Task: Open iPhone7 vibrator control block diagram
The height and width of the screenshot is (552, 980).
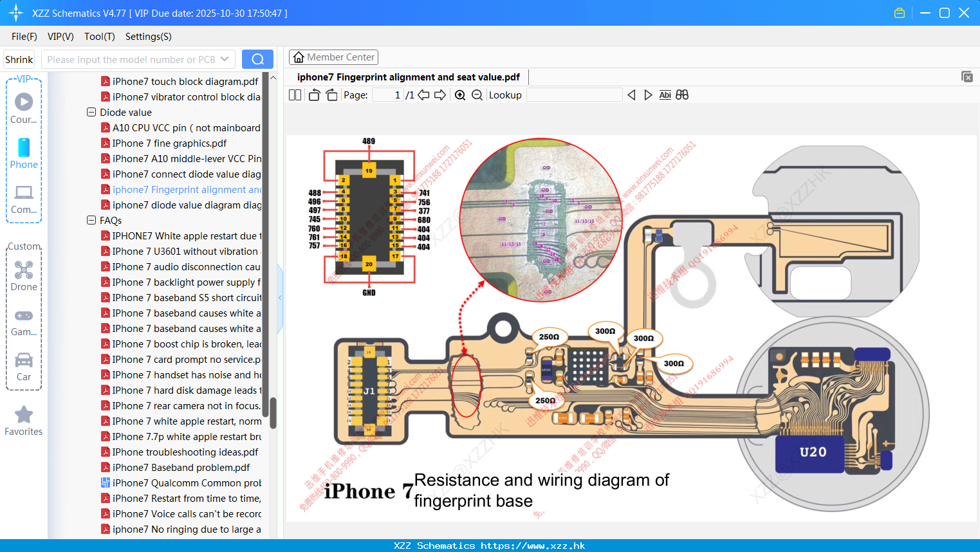Action: pos(181,97)
